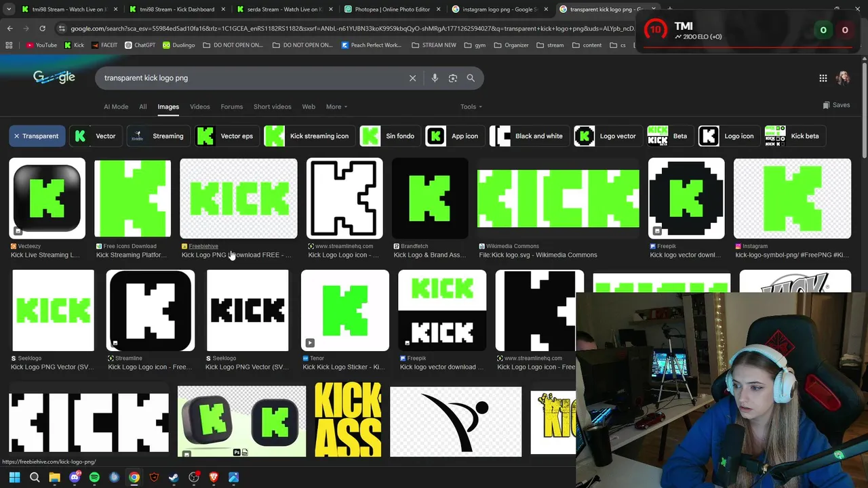
Task: Select the Freebiehive green KICK wordmark thumbnail
Action: [238, 199]
